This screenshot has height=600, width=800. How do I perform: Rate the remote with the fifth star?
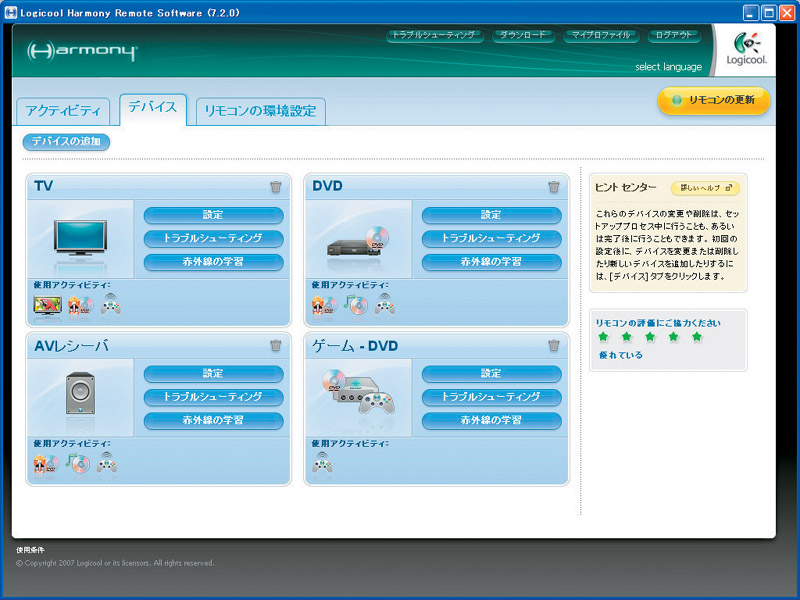pos(697,337)
